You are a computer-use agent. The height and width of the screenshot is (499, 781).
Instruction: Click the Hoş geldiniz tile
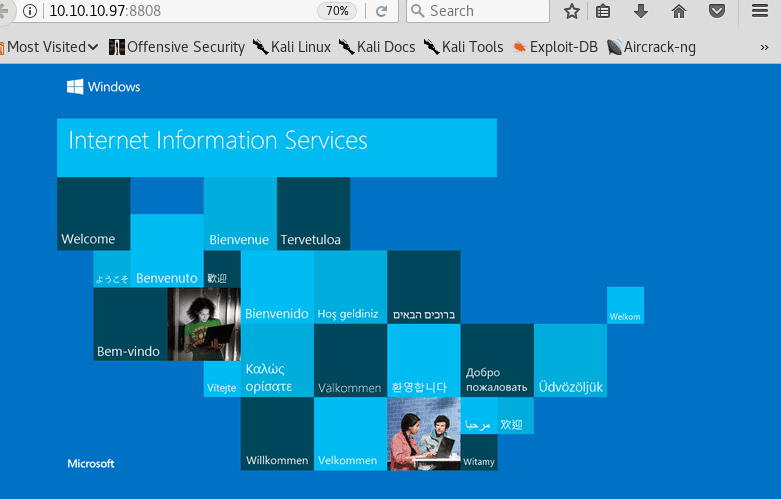point(350,287)
